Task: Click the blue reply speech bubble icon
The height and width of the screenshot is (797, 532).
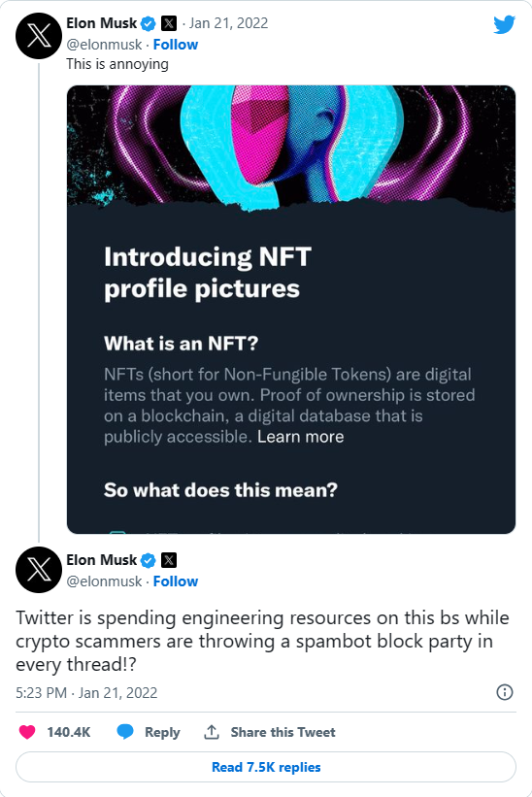Action: coord(125,732)
